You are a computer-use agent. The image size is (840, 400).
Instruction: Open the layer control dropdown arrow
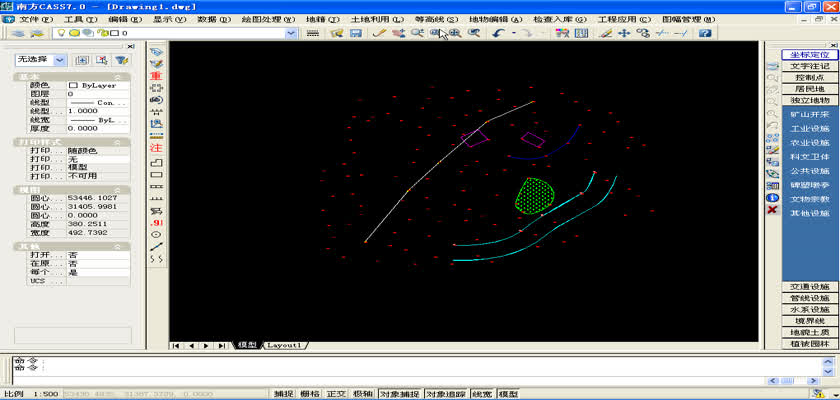[291, 33]
